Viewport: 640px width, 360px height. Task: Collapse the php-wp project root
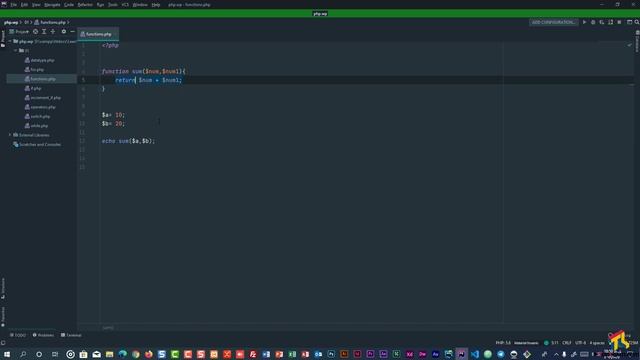pyautogui.click(x=10, y=41)
